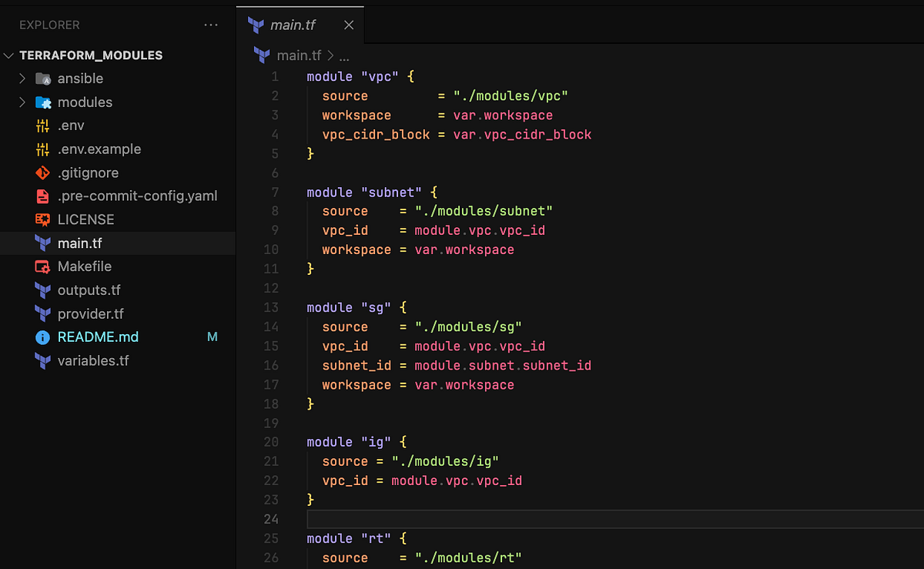Click the Terraform icon beside variables.tf
The width and height of the screenshot is (924, 569).
[x=43, y=360]
